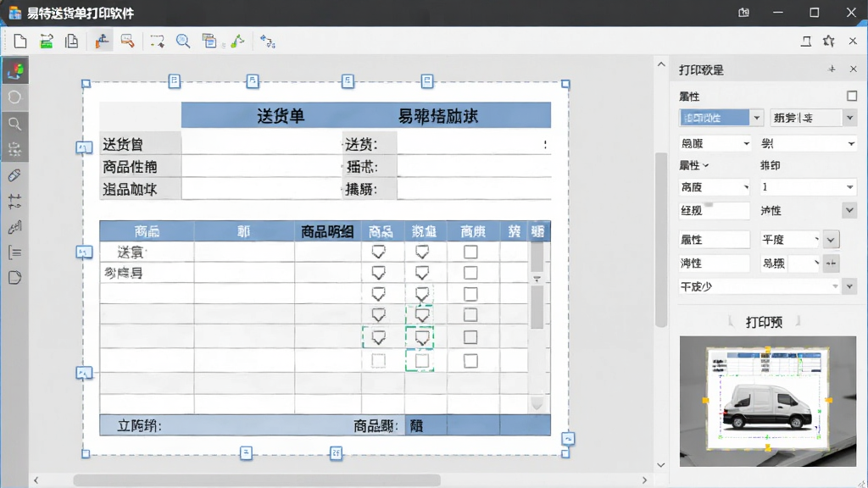Select the magnifier tool in left sidebar
The height and width of the screenshot is (488, 868).
click(x=15, y=124)
